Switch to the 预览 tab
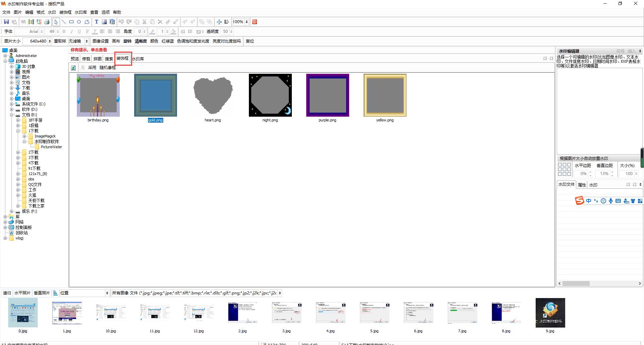This screenshot has height=345, width=644. click(x=75, y=59)
